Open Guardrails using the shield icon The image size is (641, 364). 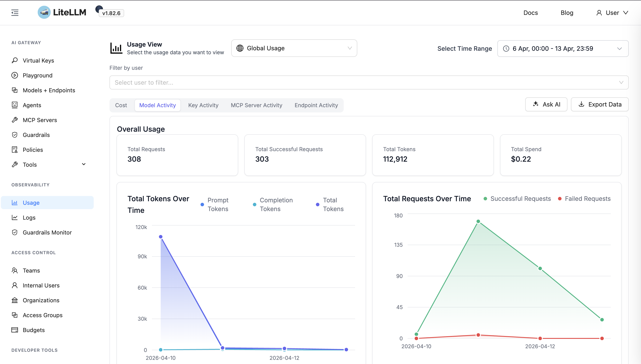tap(15, 135)
